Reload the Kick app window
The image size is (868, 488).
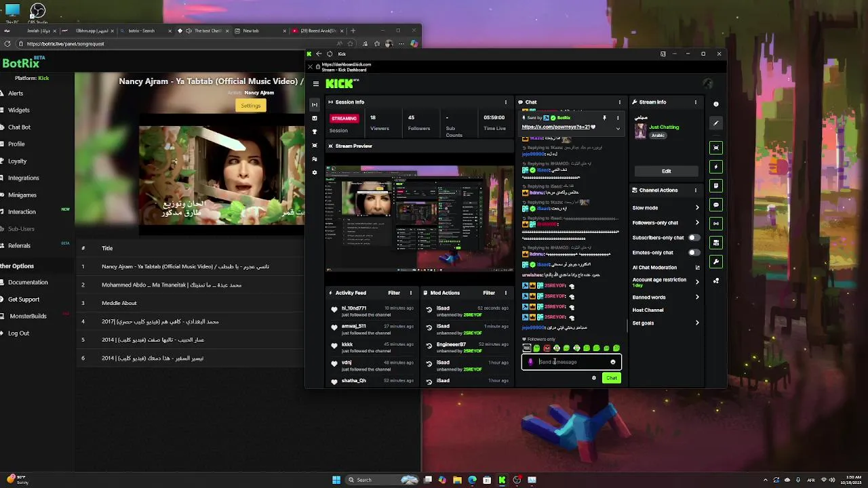pos(330,54)
